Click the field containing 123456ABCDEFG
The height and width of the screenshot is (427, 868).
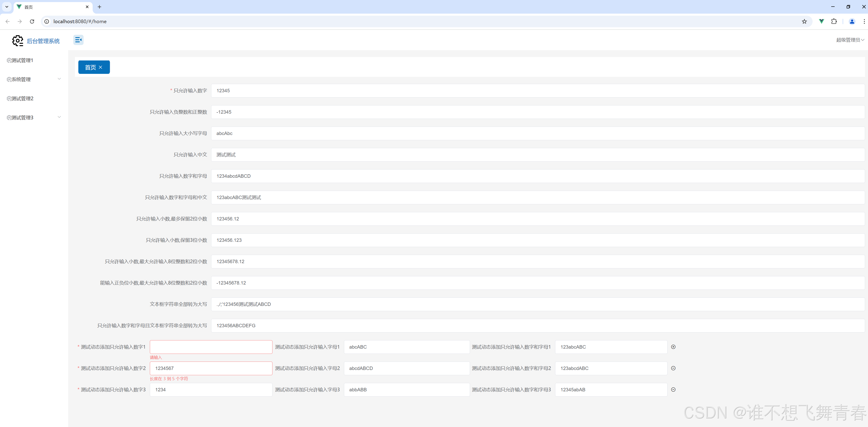538,325
